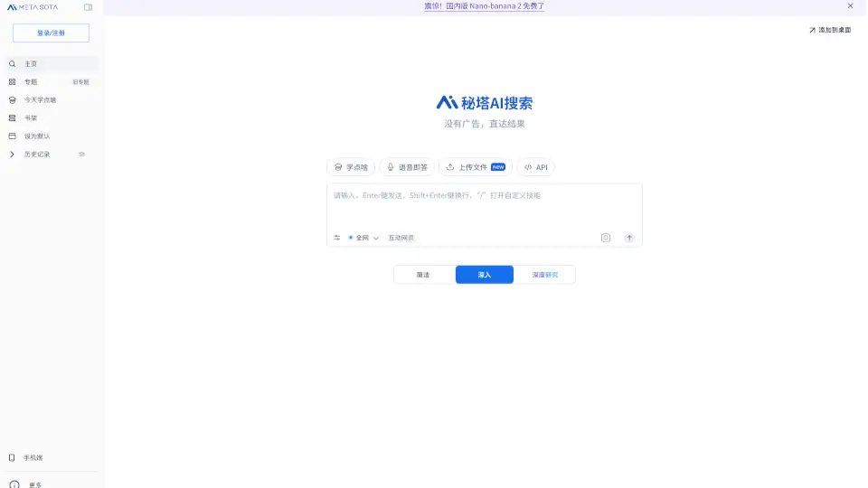Start 语音即答 voice answer
The height and width of the screenshot is (488, 868).
[407, 167]
